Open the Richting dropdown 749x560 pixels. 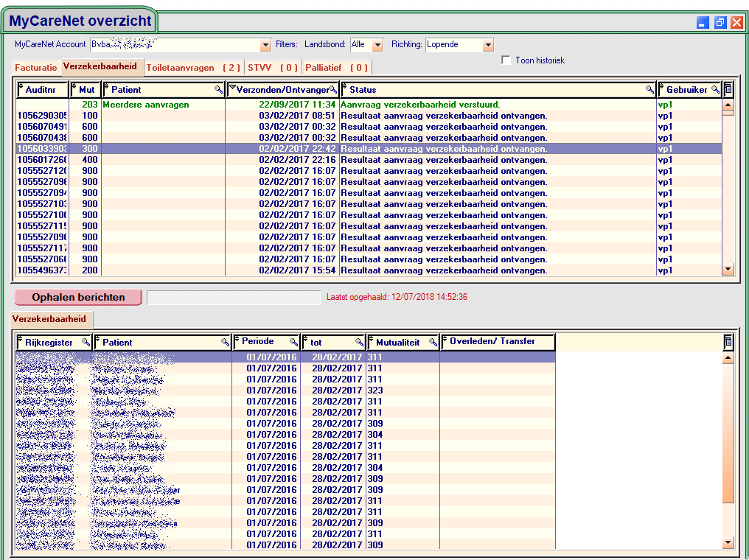coord(487,45)
